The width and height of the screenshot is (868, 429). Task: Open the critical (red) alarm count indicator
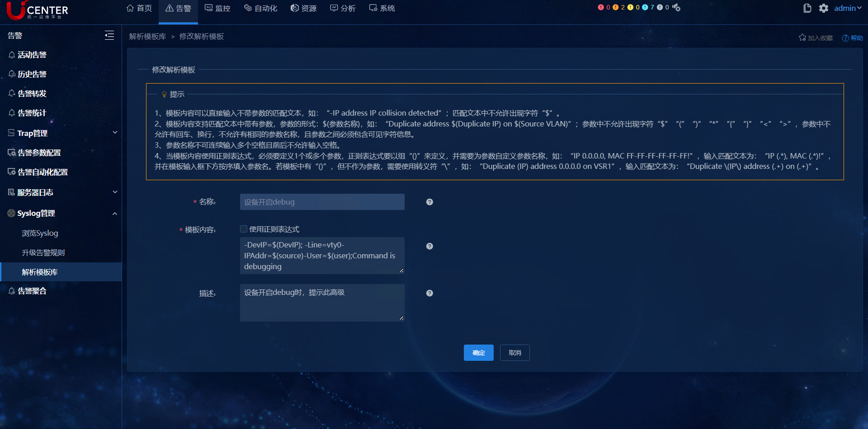pos(604,7)
